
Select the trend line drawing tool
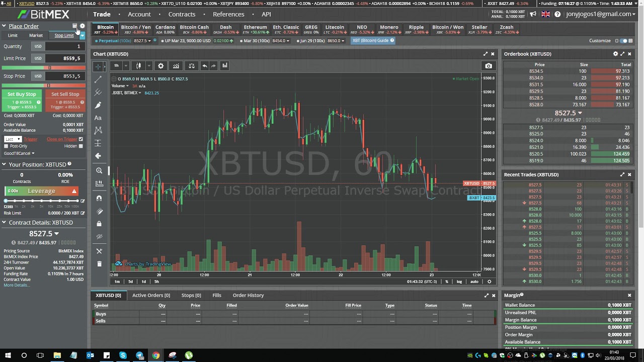click(x=99, y=79)
